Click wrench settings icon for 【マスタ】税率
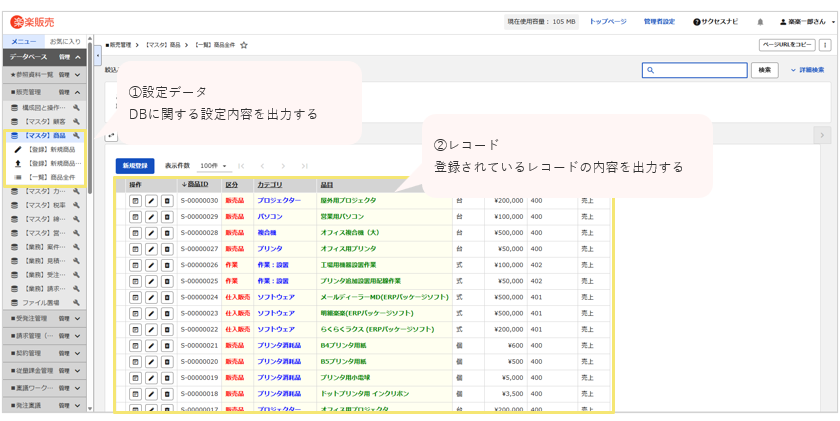840x421 pixels. [x=76, y=205]
